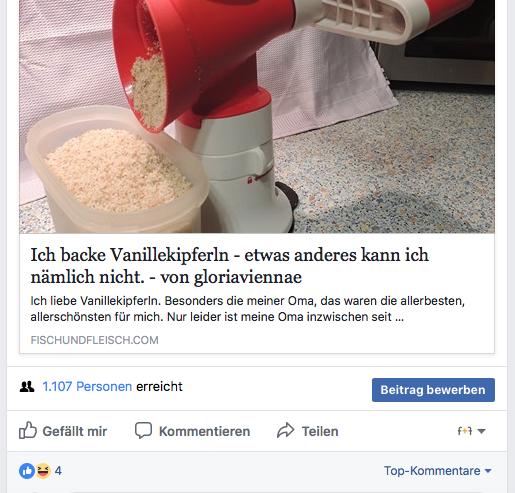Click the Teilen share arrow icon
Viewport: 515px width, 493px height.
(286, 430)
